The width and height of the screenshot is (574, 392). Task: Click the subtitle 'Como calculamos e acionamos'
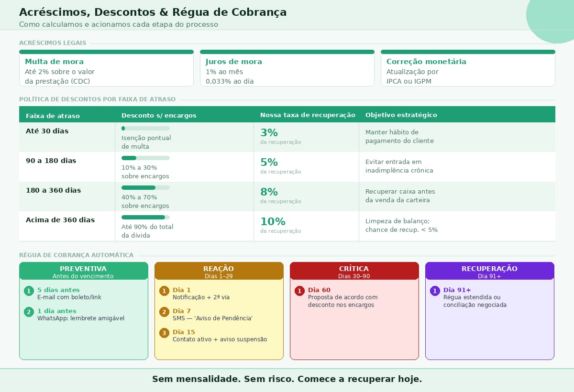point(119,24)
